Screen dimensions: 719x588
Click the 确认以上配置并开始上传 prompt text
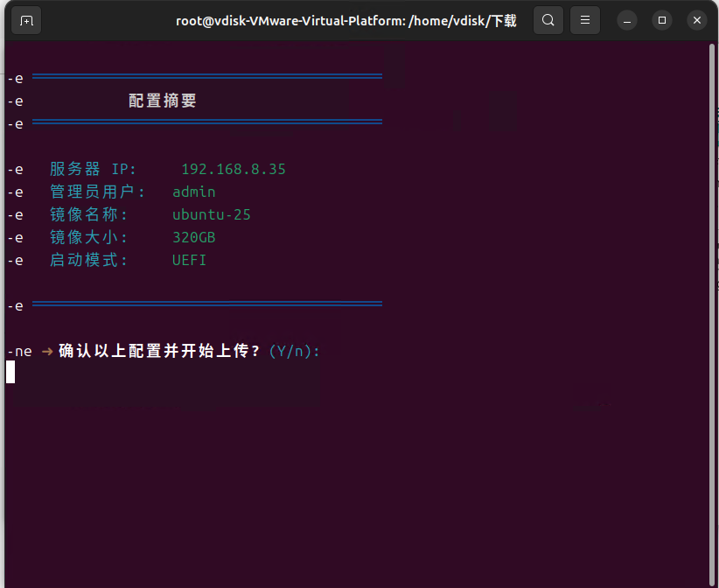(x=159, y=351)
